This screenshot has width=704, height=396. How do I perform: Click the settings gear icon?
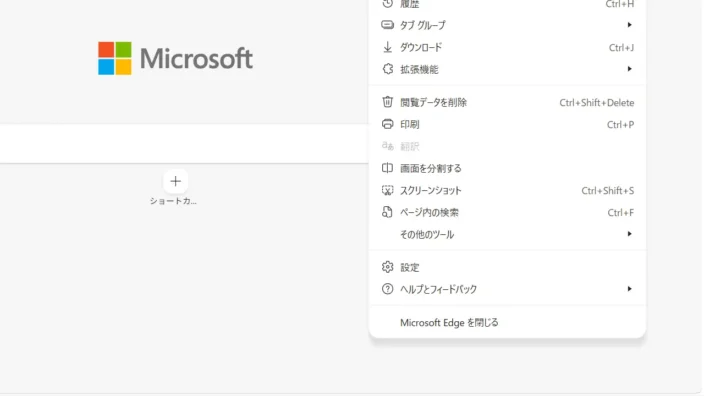tap(387, 267)
